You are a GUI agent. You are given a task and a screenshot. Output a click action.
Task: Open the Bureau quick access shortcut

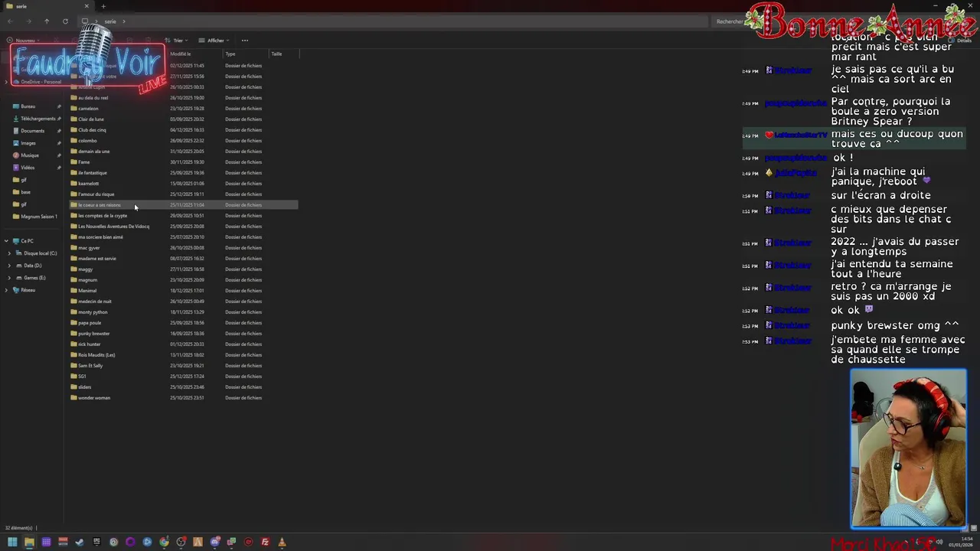pos(28,106)
